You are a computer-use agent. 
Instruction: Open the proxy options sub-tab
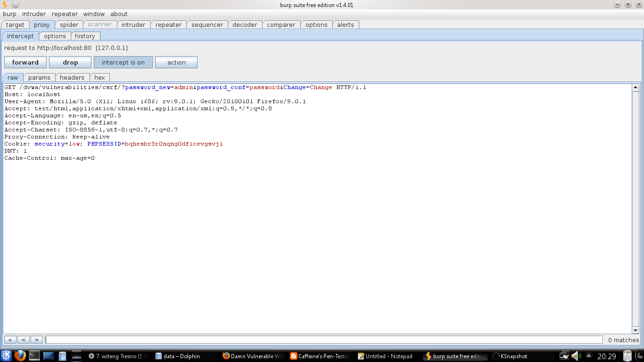pyautogui.click(x=55, y=36)
